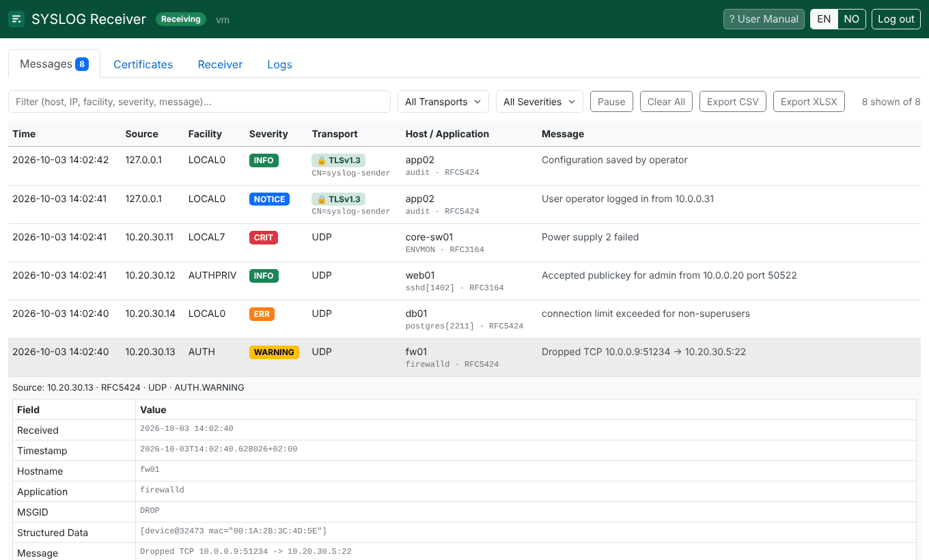Click the source IP 10.20.30.14
Image resolution: width=929 pixels, height=560 pixels.
tap(150, 313)
